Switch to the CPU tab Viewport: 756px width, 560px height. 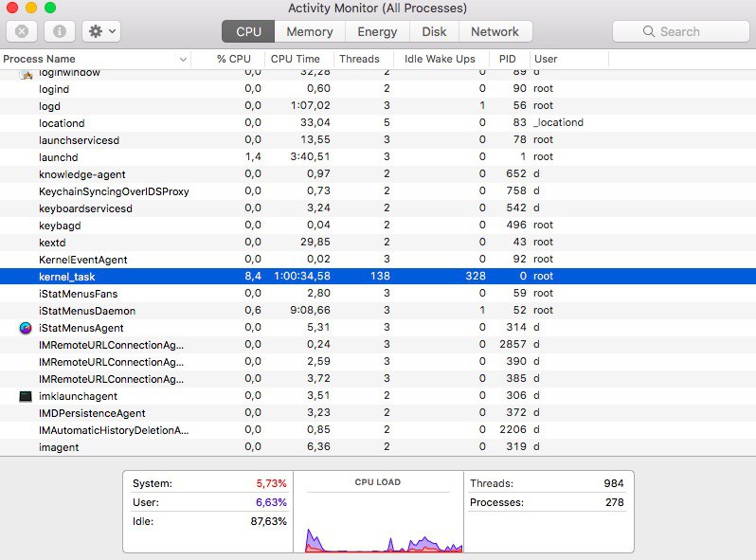pos(248,31)
